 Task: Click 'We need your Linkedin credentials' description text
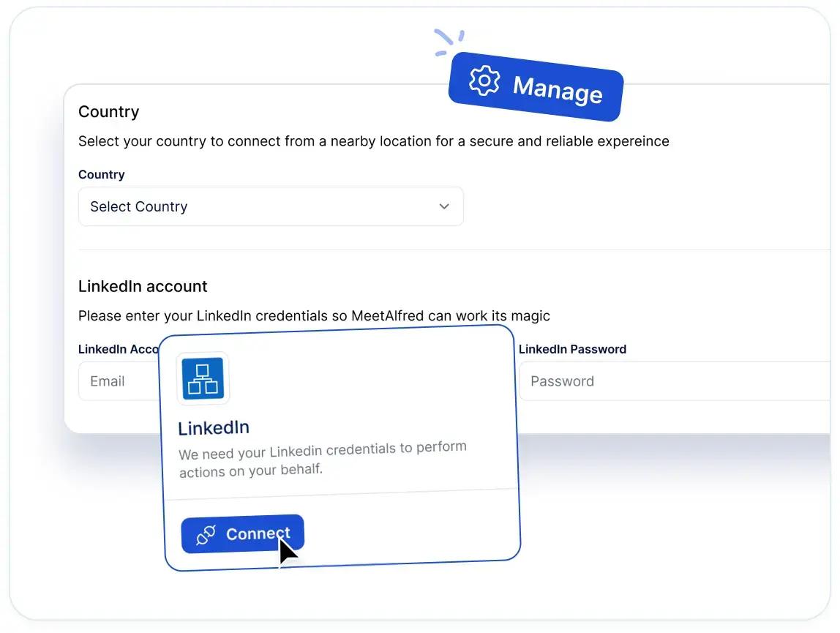[x=323, y=460]
